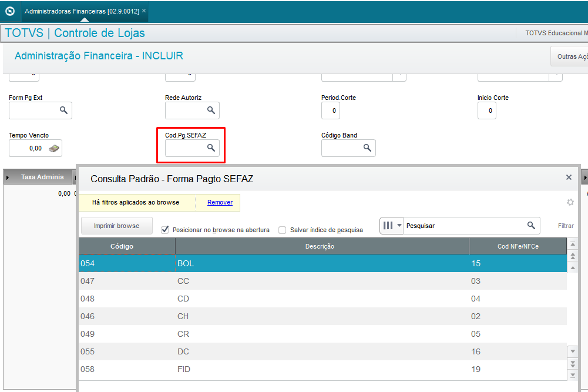Viewport: 588px width, 392px height.
Task: Click the Inicio Corte input field
Action: coord(487,110)
